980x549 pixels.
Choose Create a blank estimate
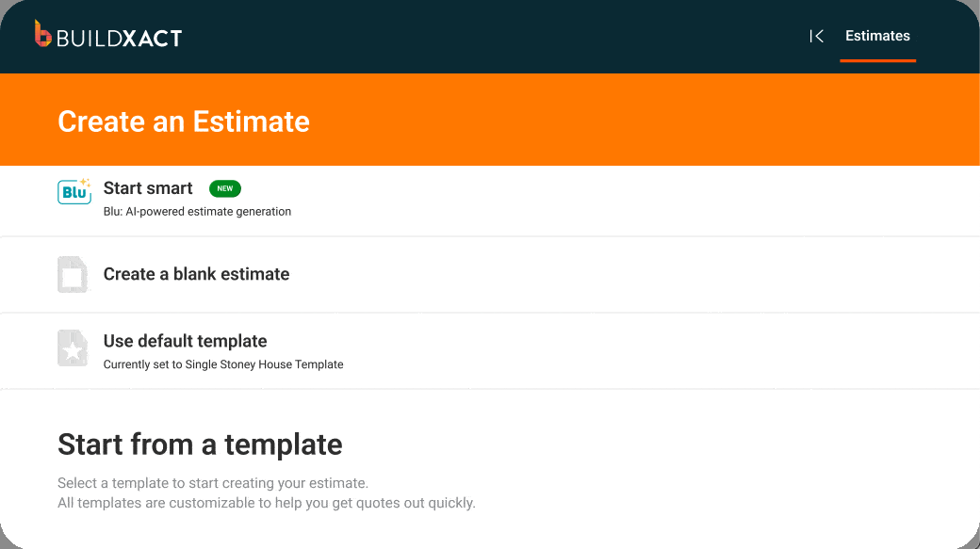196,274
